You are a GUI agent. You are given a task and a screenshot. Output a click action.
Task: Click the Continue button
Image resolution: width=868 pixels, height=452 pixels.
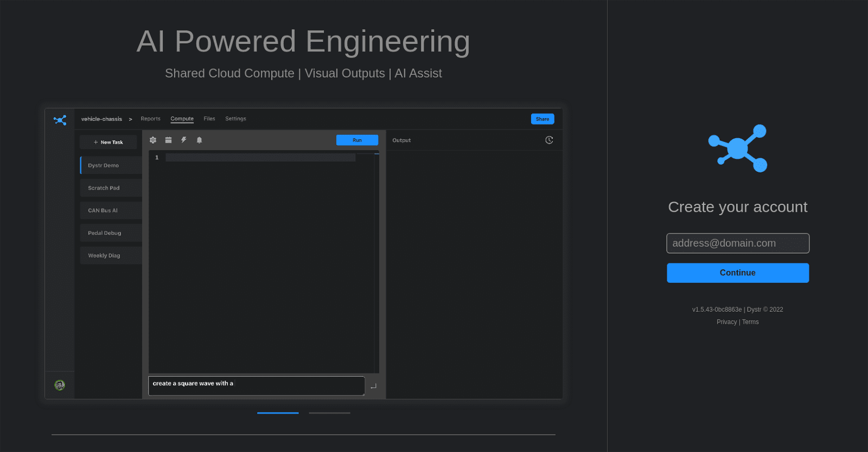737,273
